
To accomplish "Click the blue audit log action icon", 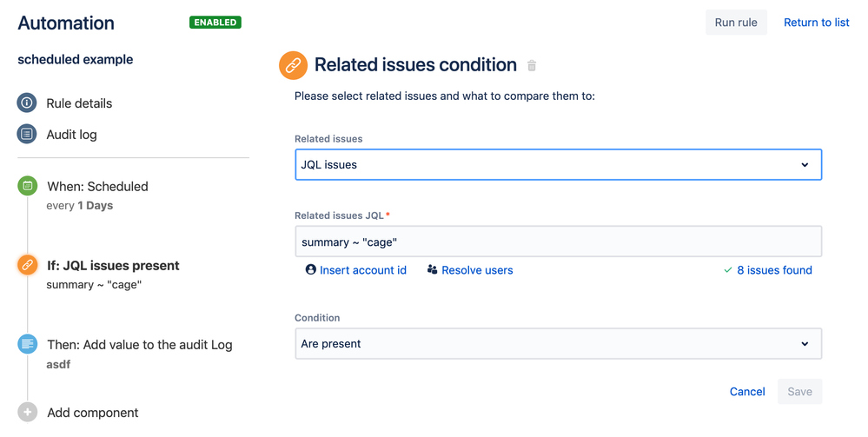I will pyautogui.click(x=27, y=344).
